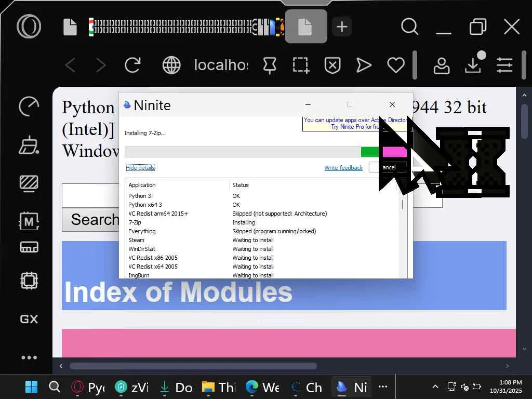Screen dimensions: 532x399
Task: Select the WinDirStat row
Action: coord(262,249)
